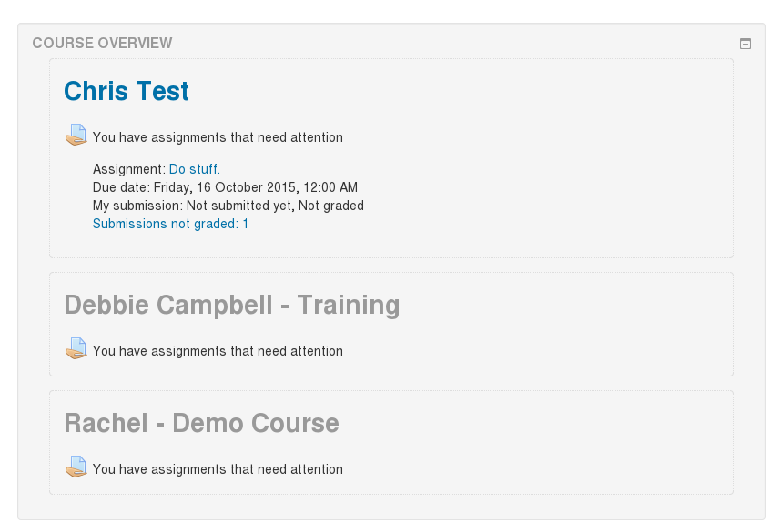Open Debbie Campbell - Training course title

(232, 305)
